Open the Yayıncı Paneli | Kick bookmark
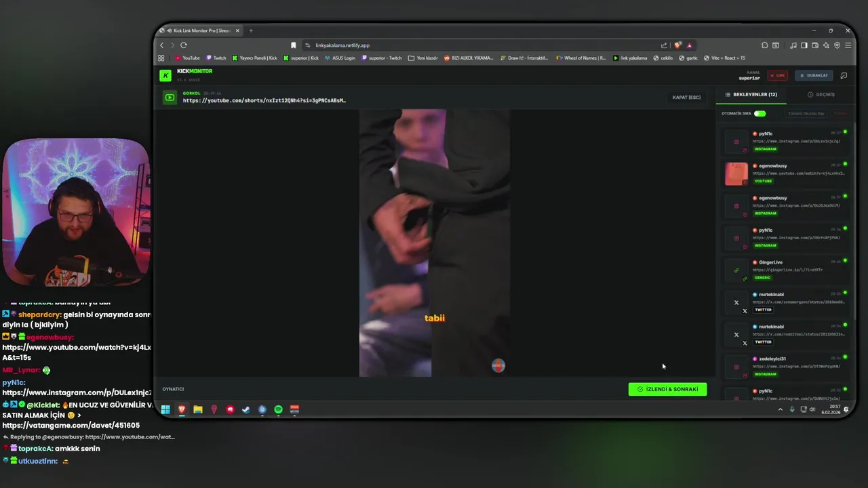 255,58
